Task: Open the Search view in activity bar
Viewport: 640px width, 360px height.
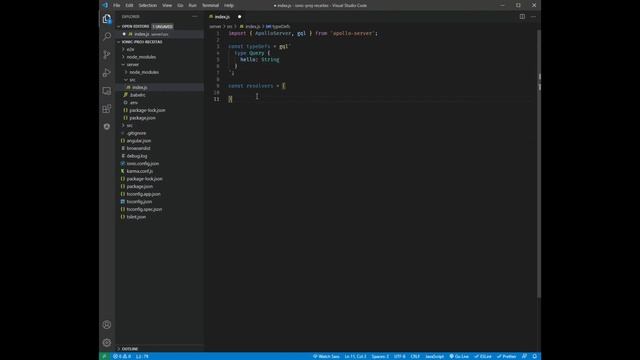Action: (107, 37)
